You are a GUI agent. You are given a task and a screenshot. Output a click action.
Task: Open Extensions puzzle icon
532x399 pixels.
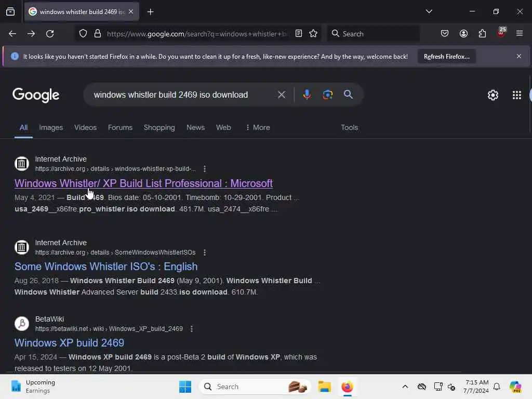point(482,34)
